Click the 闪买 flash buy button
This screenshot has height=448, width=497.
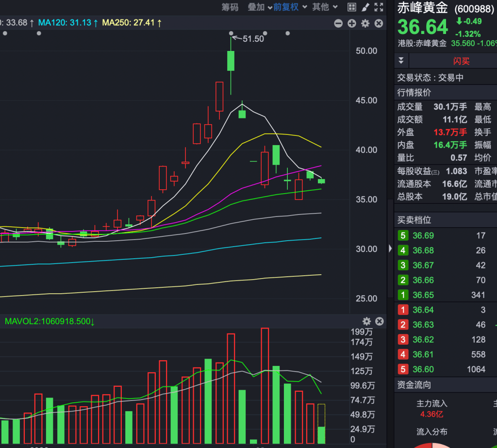(461, 61)
